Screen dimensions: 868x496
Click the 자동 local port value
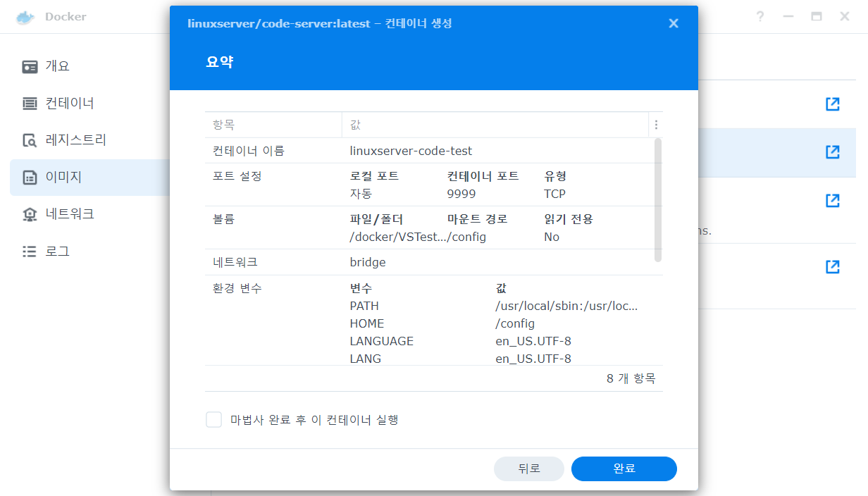click(x=361, y=194)
